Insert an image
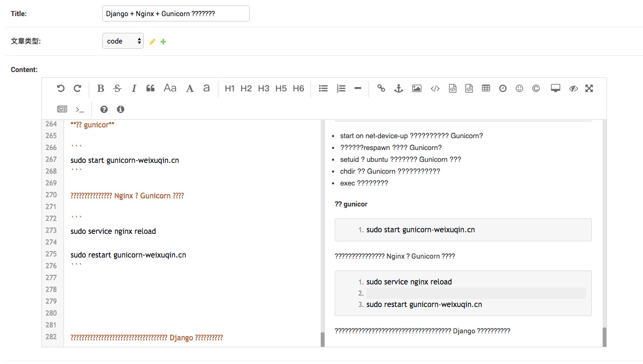 coord(416,89)
